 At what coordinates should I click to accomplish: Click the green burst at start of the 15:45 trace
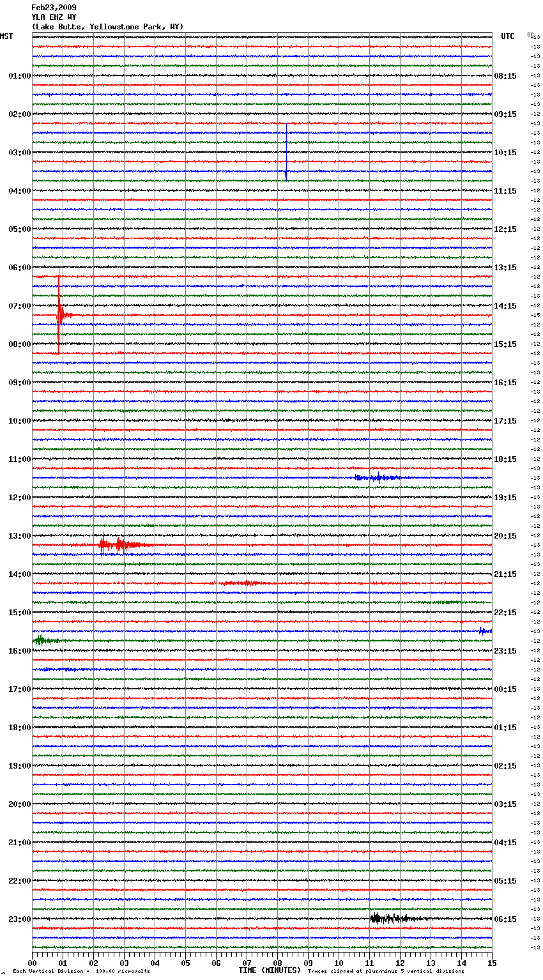tap(45, 640)
